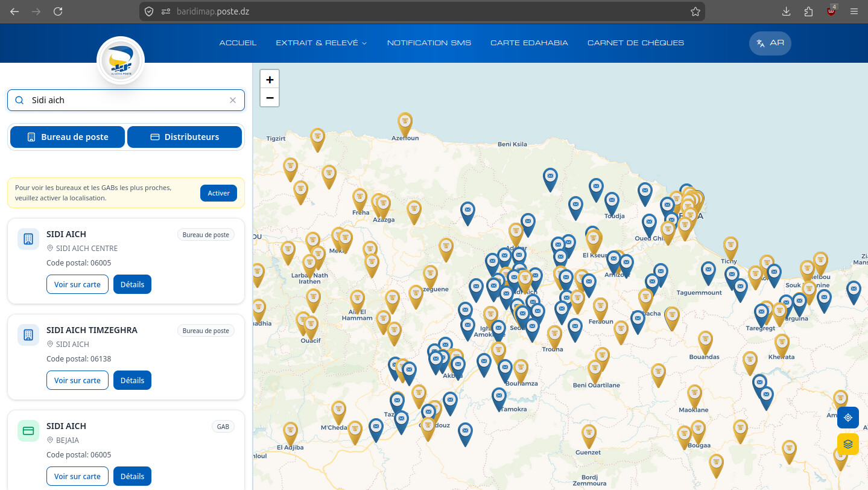Activate location with the Activer button
The width and height of the screenshot is (868, 490).
pos(218,193)
